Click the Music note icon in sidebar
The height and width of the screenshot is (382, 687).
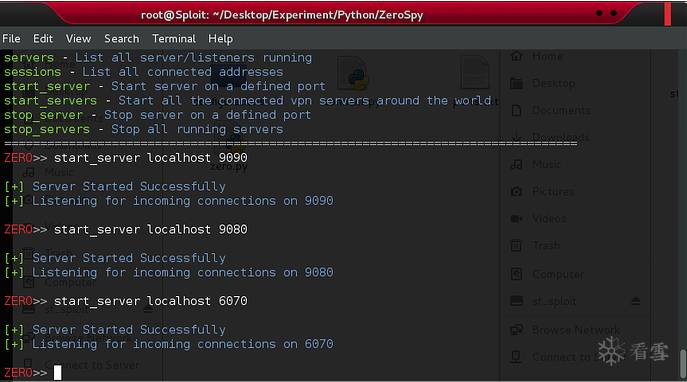pos(517,164)
